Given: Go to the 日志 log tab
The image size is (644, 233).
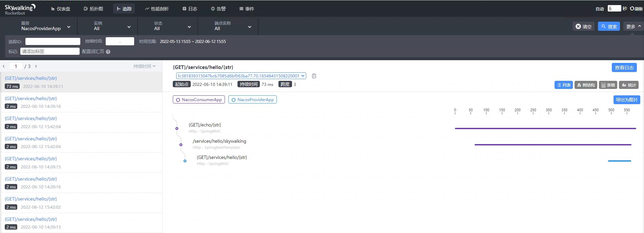Looking at the screenshot, I should click(190, 9).
